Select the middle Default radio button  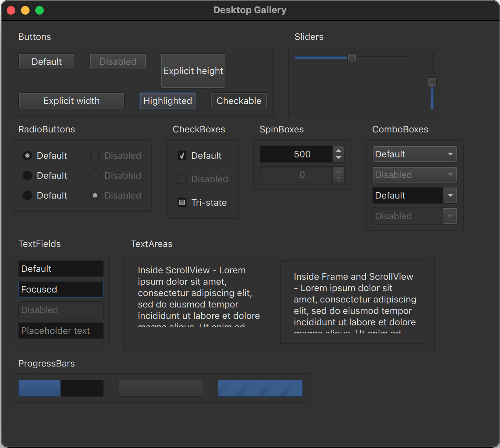pos(27,175)
